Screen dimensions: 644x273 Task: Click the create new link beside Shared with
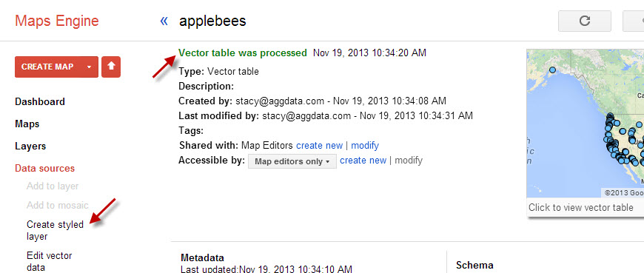pyautogui.click(x=319, y=145)
